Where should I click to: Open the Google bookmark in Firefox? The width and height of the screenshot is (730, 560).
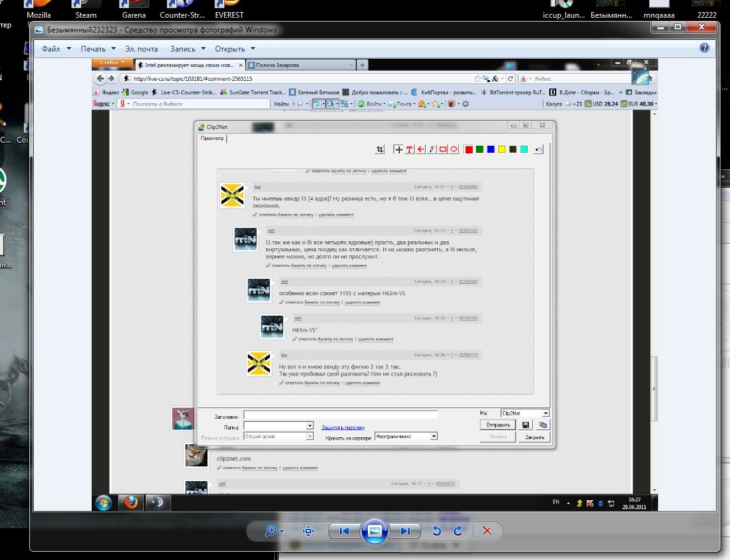pos(135,92)
